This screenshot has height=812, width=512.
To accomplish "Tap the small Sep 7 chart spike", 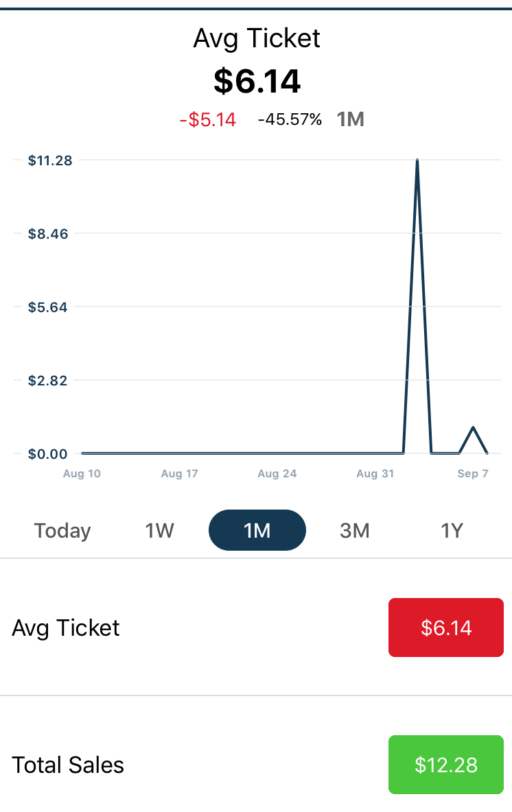I will pos(473,429).
